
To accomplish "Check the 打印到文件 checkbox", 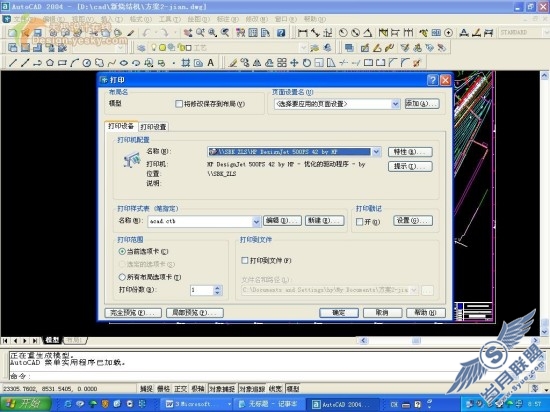I will point(245,260).
